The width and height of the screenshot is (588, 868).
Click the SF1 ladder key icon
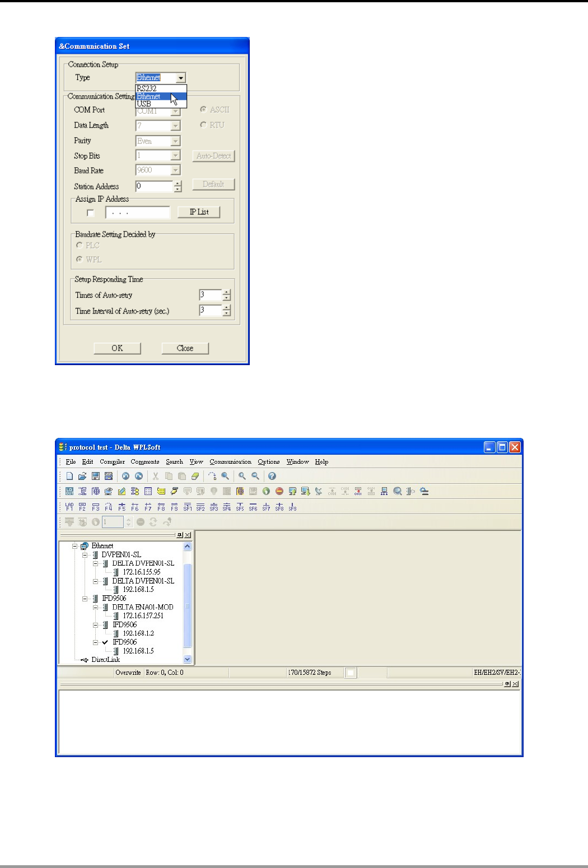coord(188,507)
